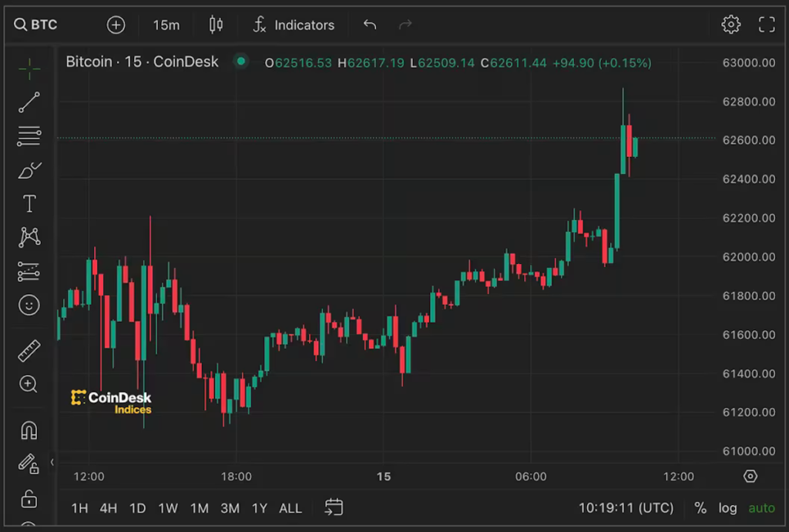The height and width of the screenshot is (532, 789).
Task: Open the BTC symbol search
Action: tap(35, 25)
